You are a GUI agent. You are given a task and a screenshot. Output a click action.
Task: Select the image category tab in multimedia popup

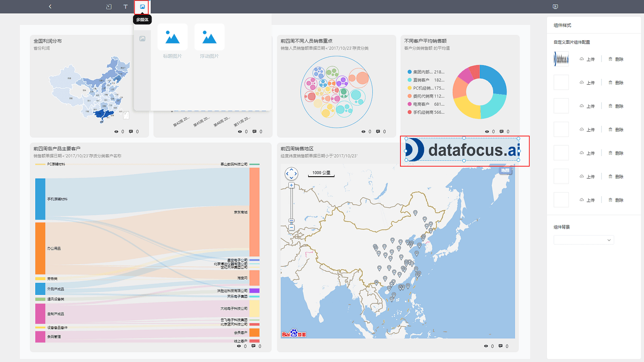[x=142, y=39]
